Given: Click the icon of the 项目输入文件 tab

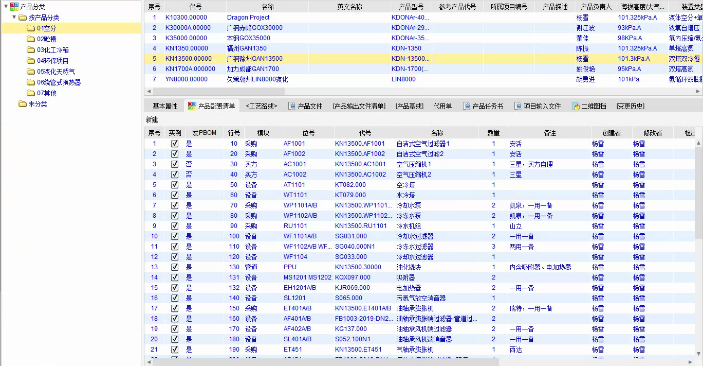Looking at the screenshot, I should [518, 106].
